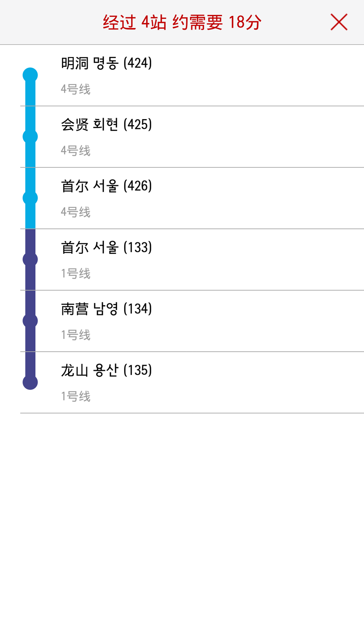This screenshot has width=364, height=622.
Task: Tap the Yongsan (135) final station dot
Action: pos(30,383)
